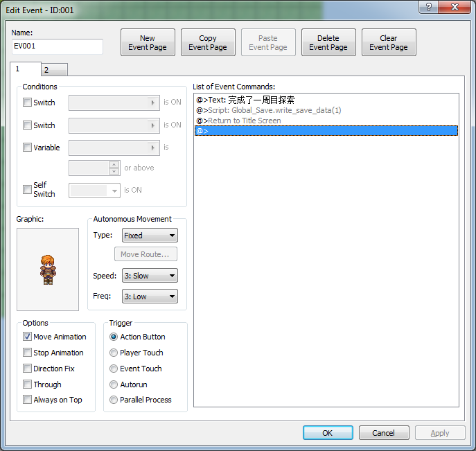Select the Event Touch trigger
476x451 pixels.
click(114, 369)
